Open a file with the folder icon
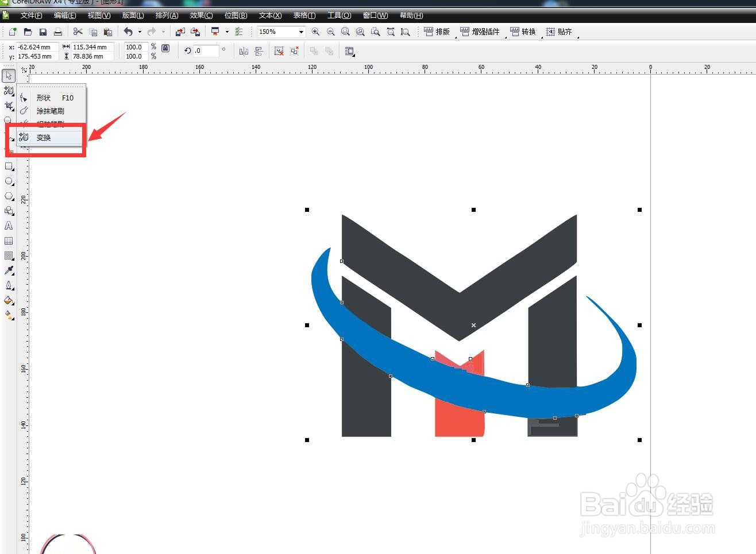Screen dimensions: 756x554 27,32
